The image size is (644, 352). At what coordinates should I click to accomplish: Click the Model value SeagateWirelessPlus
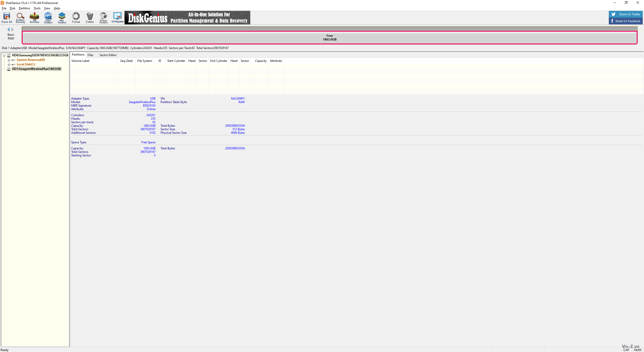click(x=142, y=102)
